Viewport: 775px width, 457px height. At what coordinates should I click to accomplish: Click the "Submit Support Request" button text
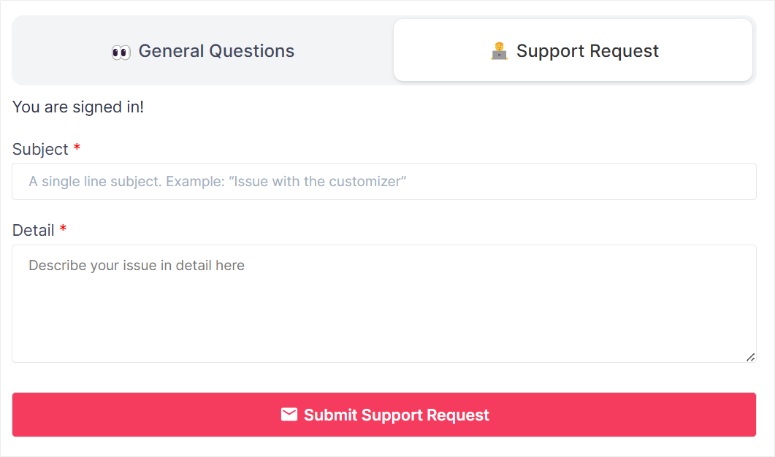click(x=396, y=415)
